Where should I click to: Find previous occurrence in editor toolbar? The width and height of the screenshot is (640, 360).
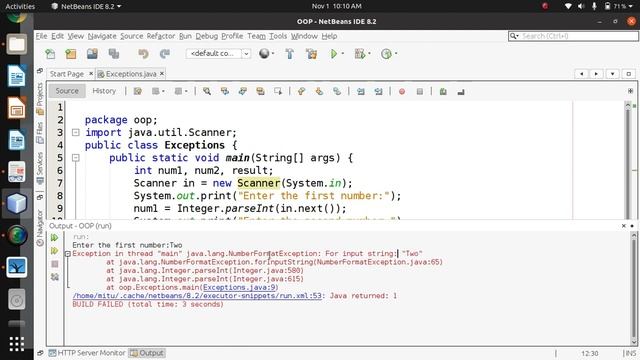tap(224, 91)
